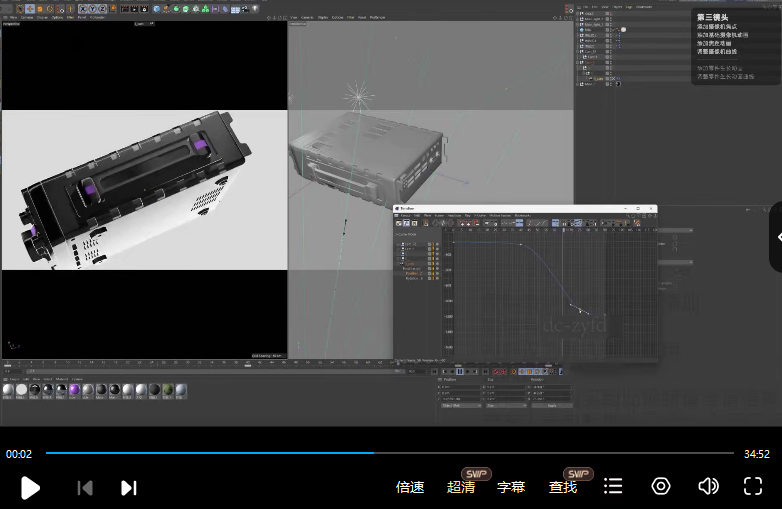Seek the video progress bar to midpoint
Image resolution: width=782 pixels, height=509 pixels.
point(389,453)
